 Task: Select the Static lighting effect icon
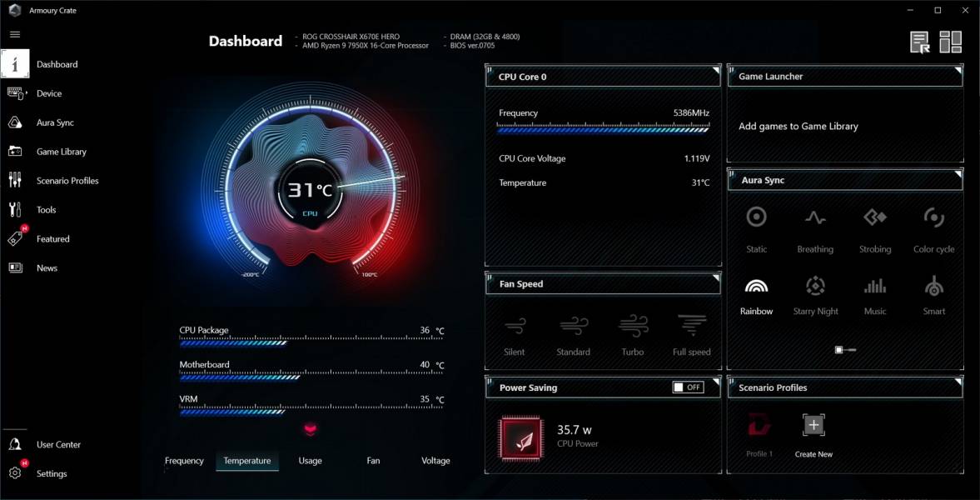click(756, 217)
